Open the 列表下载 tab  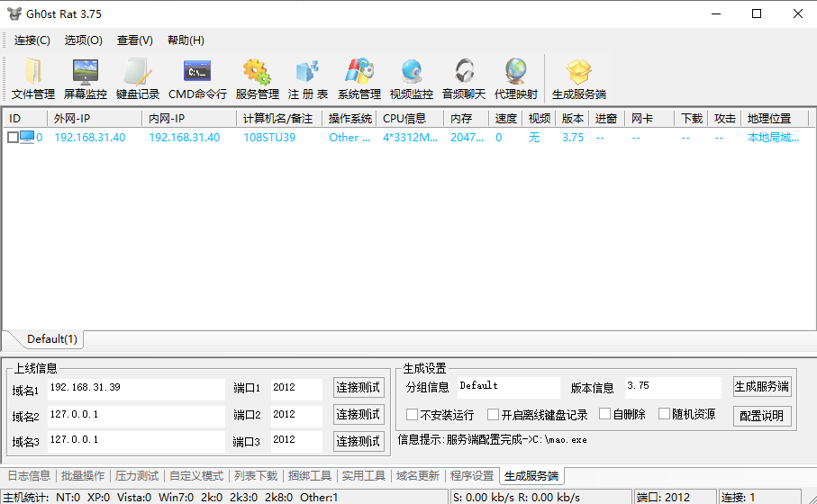(x=255, y=476)
